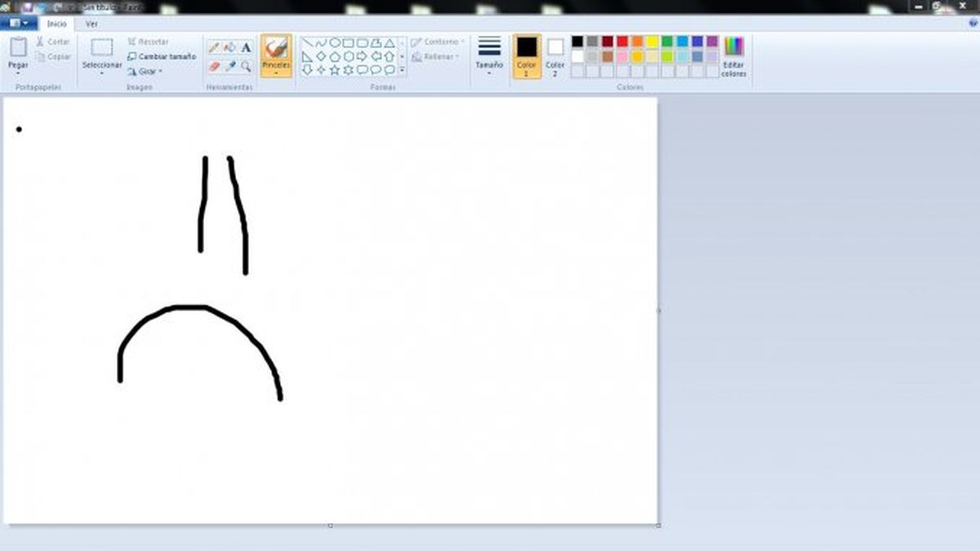Select the Text tool

(247, 47)
